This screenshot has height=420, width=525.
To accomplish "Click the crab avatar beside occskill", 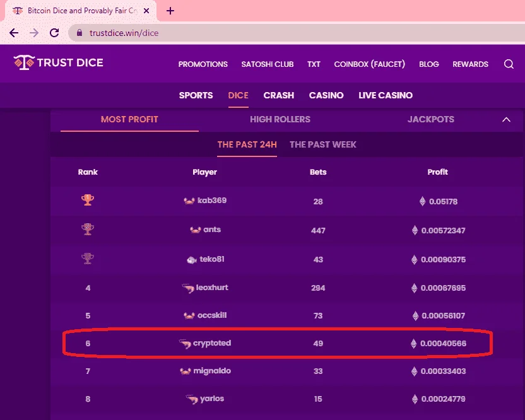I will (189, 315).
